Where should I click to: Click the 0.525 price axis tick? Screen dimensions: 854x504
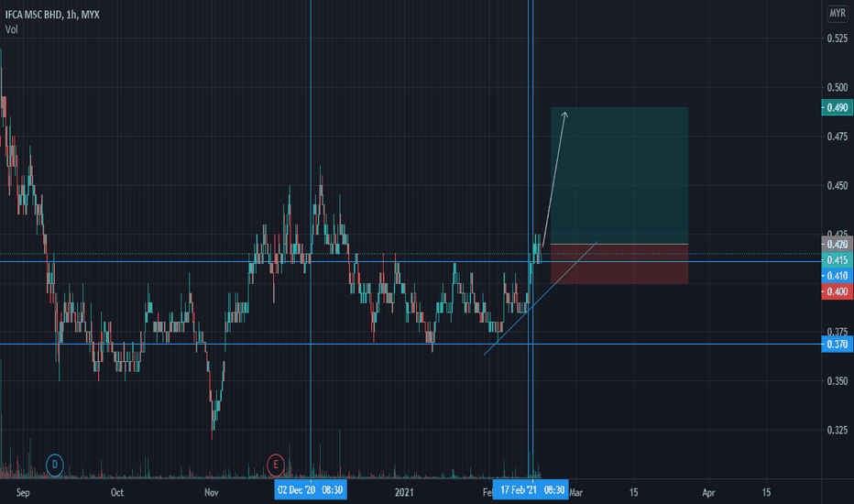(838, 38)
